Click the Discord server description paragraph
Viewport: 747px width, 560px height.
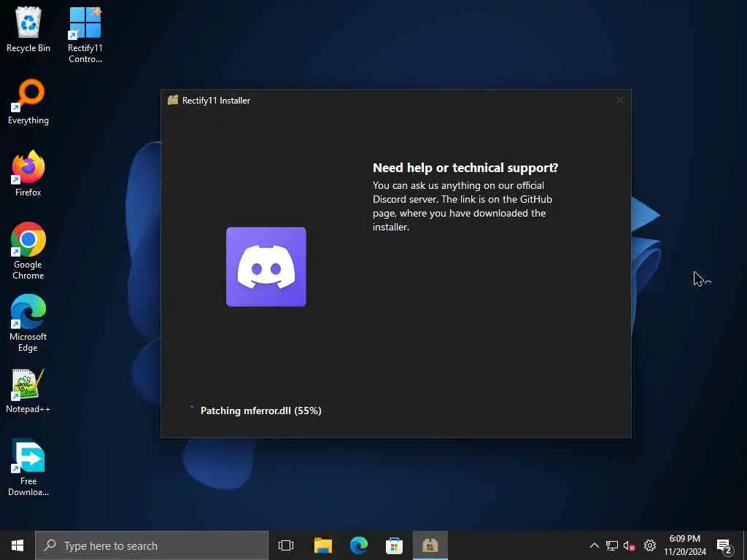462,206
